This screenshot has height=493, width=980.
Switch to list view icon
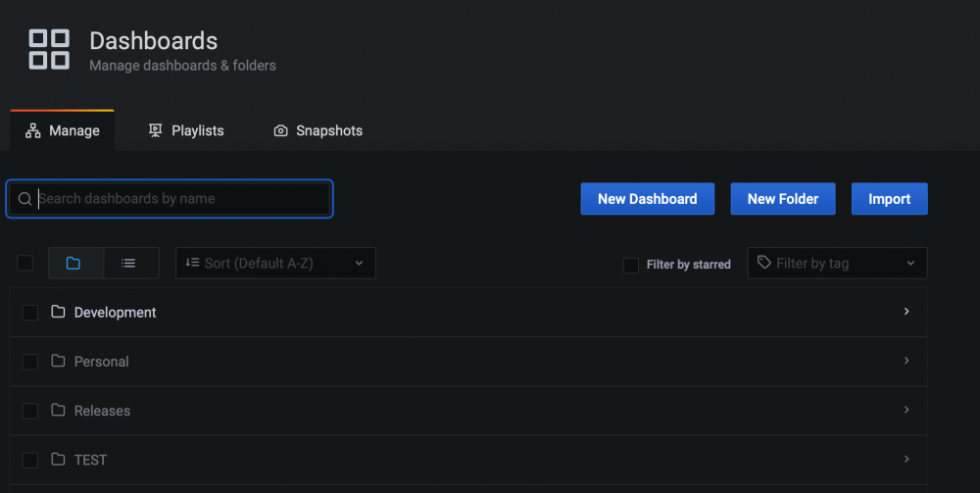130,263
